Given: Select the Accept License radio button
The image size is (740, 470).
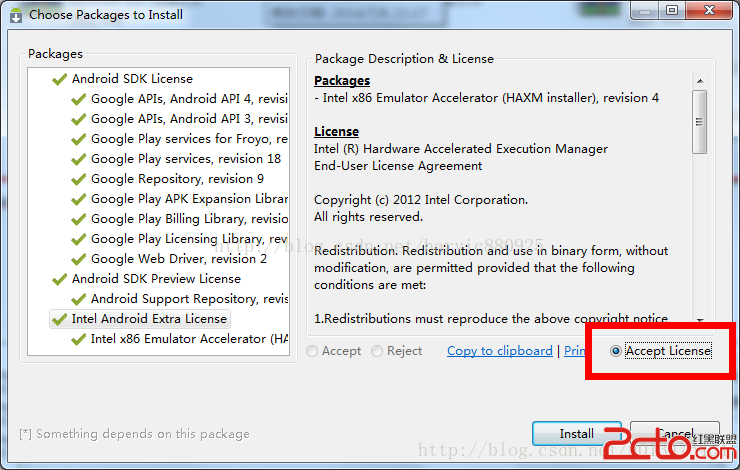Looking at the screenshot, I should click(616, 351).
